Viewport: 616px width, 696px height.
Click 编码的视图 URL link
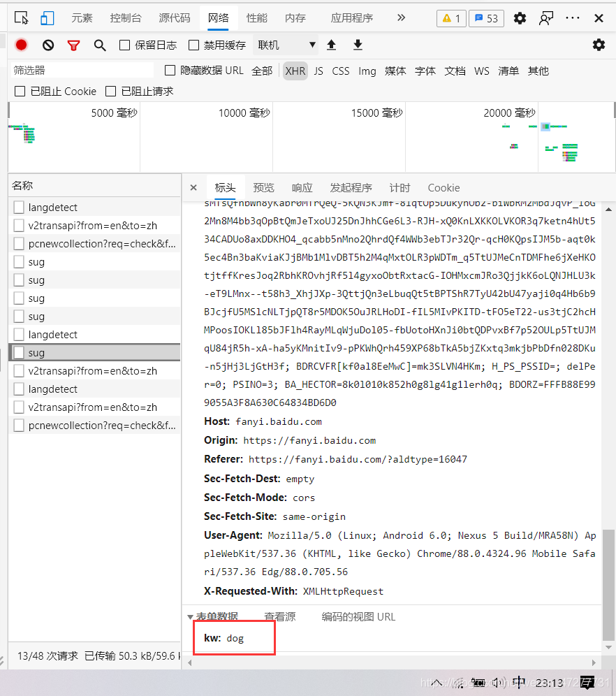pos(358,616)
